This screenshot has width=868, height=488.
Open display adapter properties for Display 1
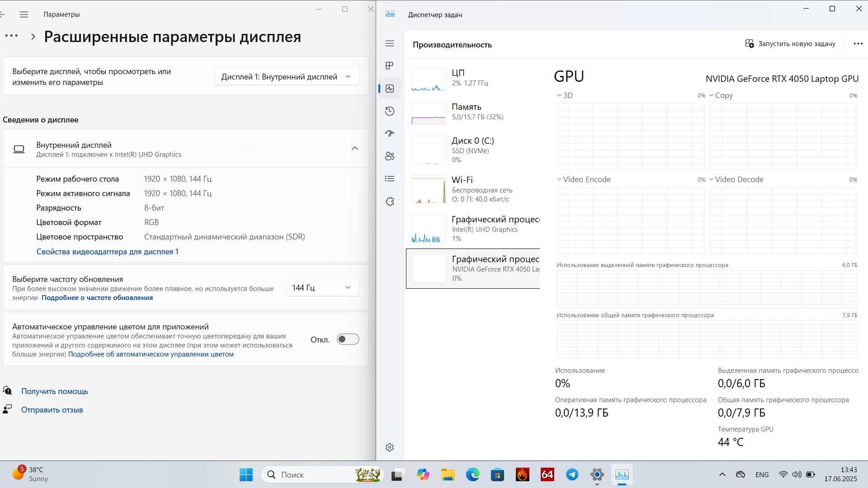tap(107, 252)
